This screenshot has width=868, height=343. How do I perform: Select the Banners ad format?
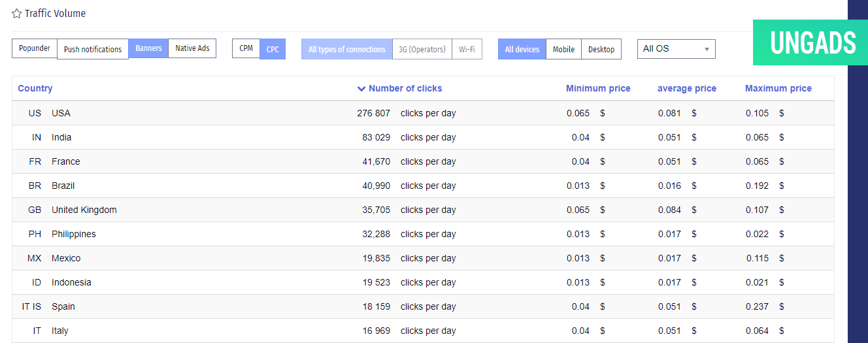pyautogui.click(x=148, y=48)
